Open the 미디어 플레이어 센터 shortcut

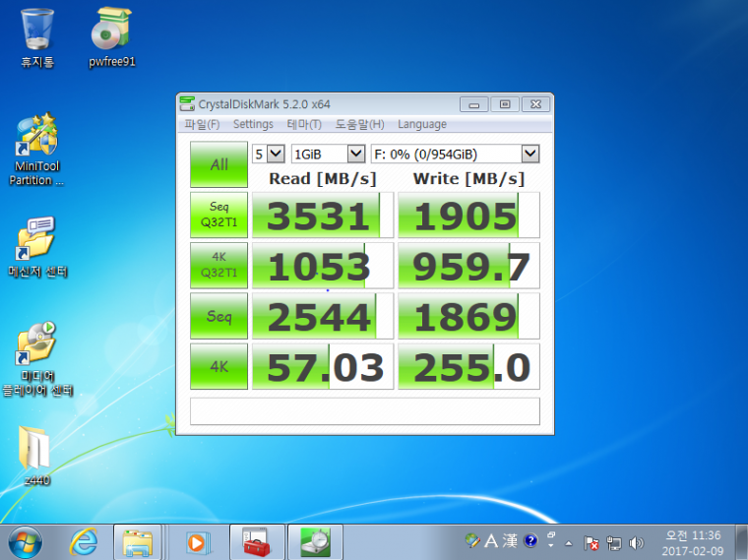(37, 358)
